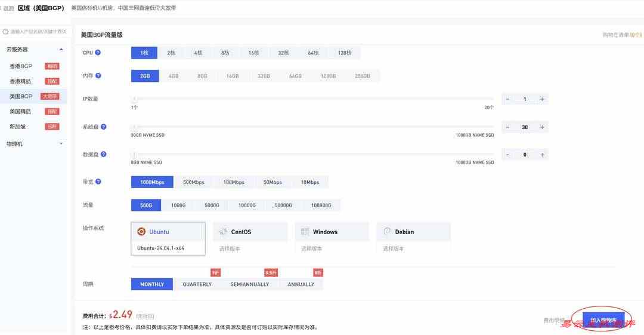This screenshot has width=644, height=335.
Task: Select the Ubuntu operating system icon
Action: point(141,232)
